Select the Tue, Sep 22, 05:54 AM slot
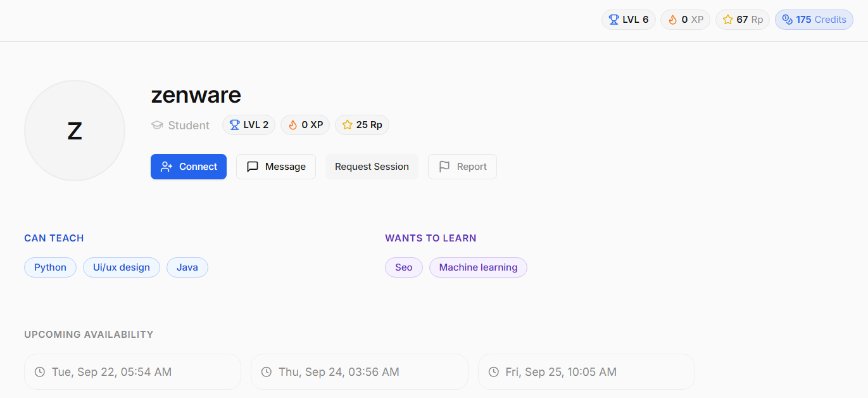 132,372
